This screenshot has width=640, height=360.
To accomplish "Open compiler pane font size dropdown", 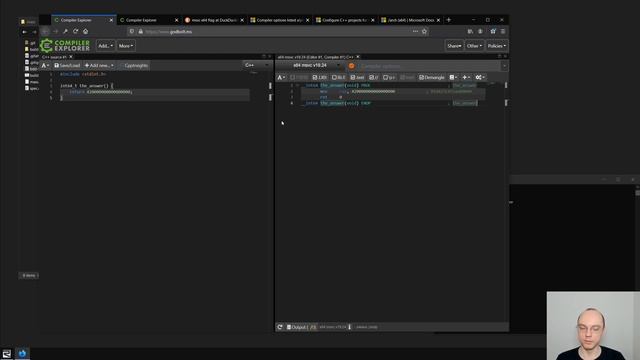I will (282, 77).
